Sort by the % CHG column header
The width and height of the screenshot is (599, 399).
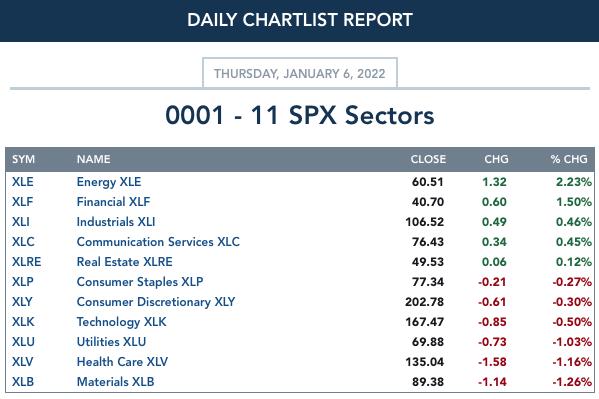coord(569,159)
